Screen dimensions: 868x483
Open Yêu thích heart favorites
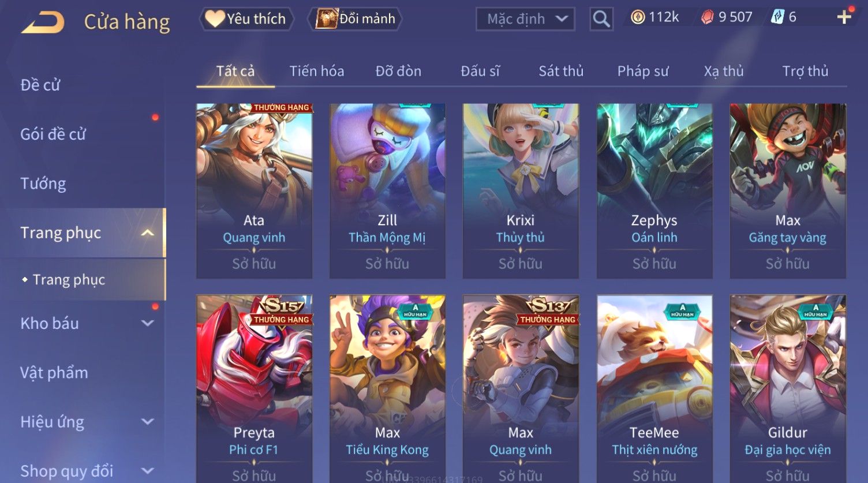tap(246, 19)
